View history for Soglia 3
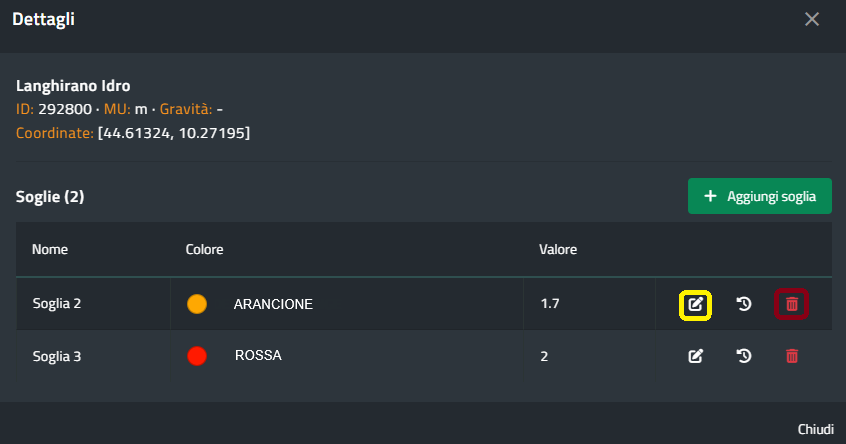846x444 pixels. click(x=744, y=355)
